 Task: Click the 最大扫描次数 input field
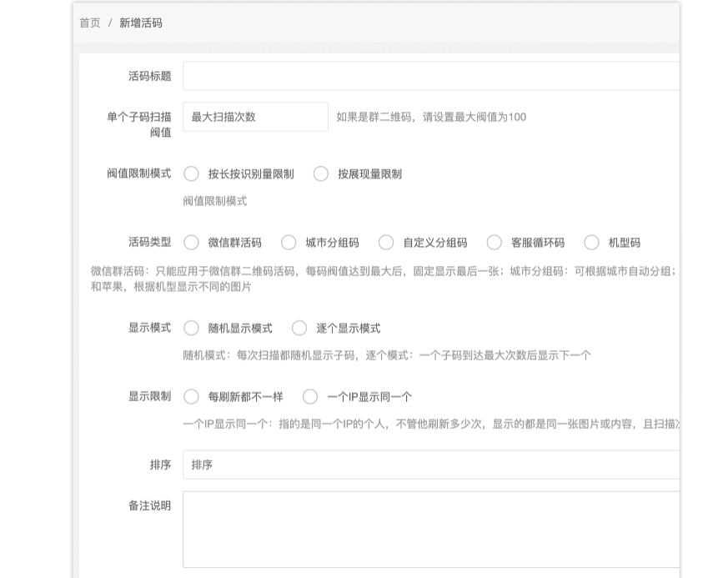point(255,117)
